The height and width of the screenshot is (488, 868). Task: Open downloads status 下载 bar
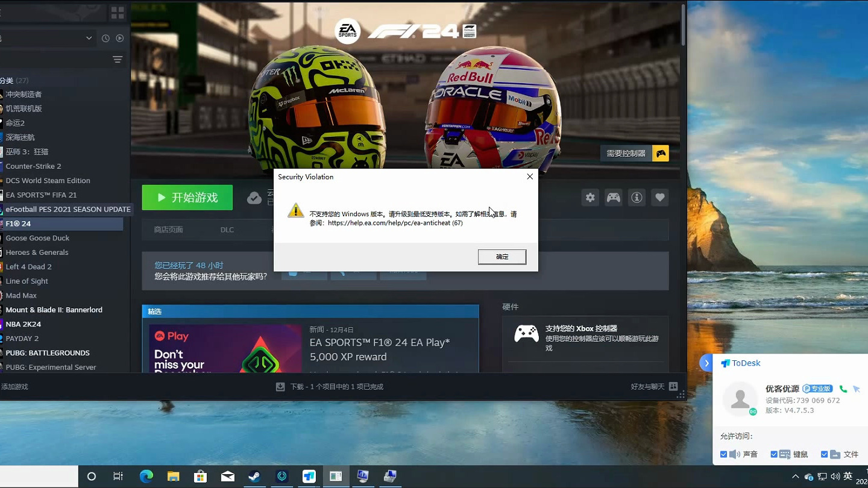[330, 387]
